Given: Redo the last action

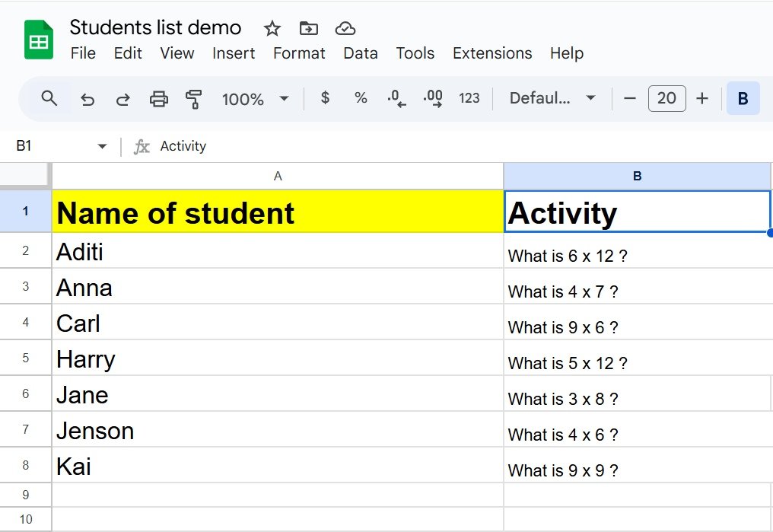Looking at the screenshot, I should [x=122, y=98].
